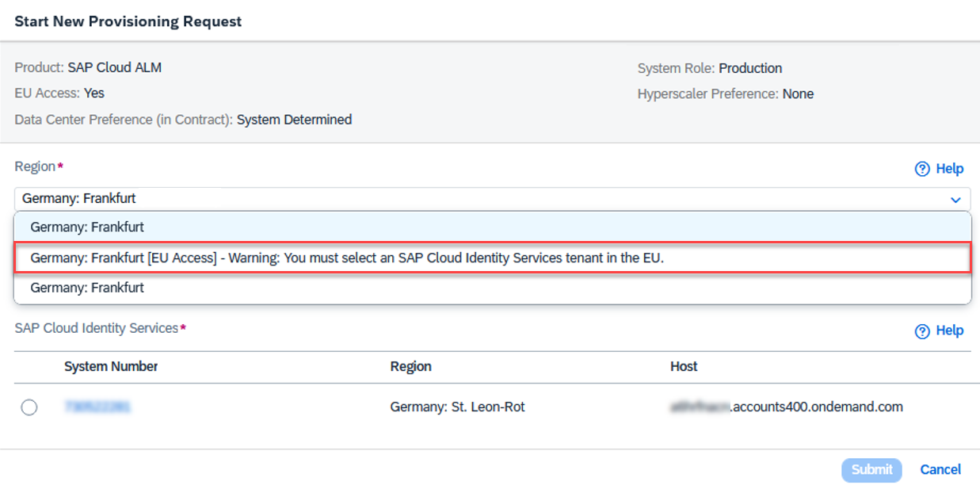Click the Germany: St. Leon-Rot table cell

click(x=457, y=407)
